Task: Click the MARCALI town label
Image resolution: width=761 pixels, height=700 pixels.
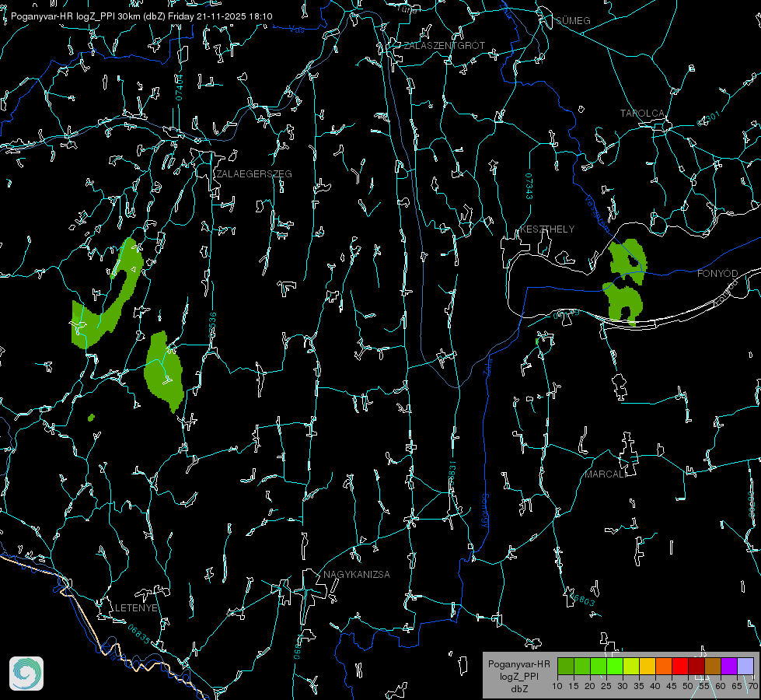Action: 606,474
